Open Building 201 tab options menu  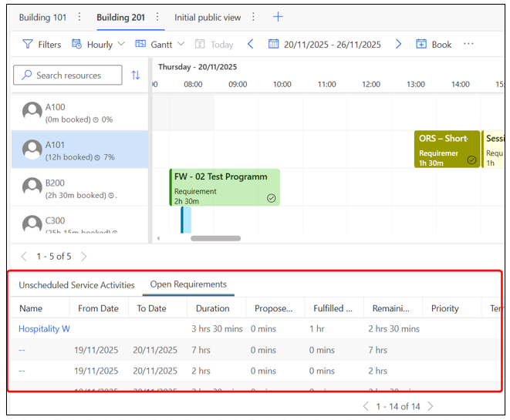click(158, 17)
